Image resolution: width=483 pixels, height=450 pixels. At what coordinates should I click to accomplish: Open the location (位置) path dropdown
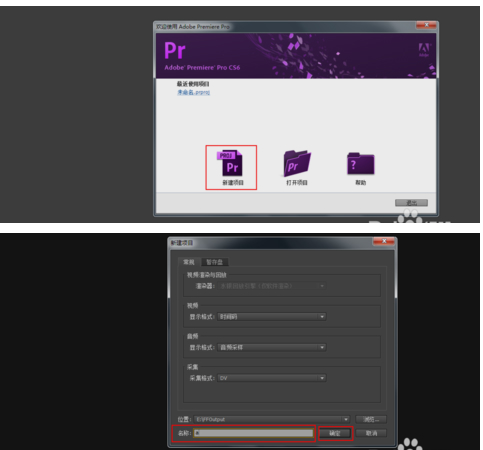pos(272,419)
